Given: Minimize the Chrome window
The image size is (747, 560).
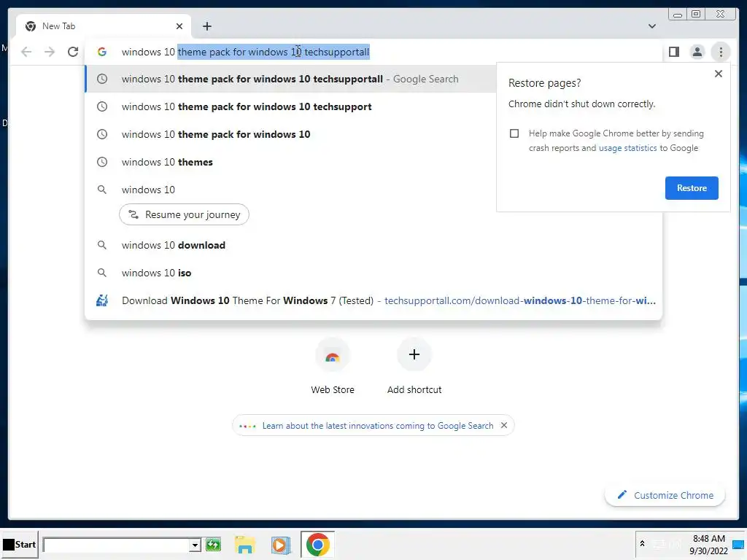Looking at the screenshot, I should click(x=678, y=15).
